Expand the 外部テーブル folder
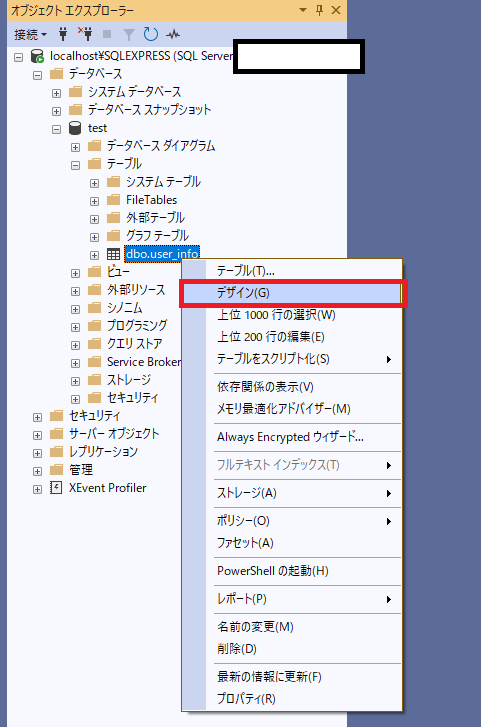The image size is (481, 727). (x=95, y=219)
